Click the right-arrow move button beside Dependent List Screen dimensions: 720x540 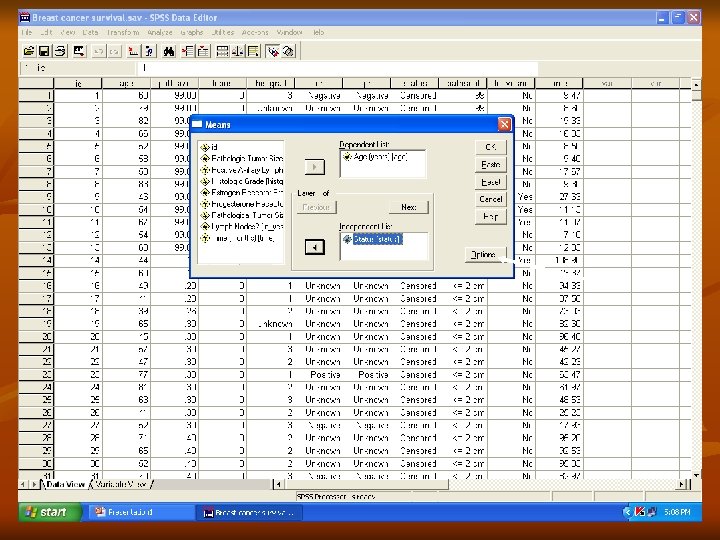coord(315,167)
